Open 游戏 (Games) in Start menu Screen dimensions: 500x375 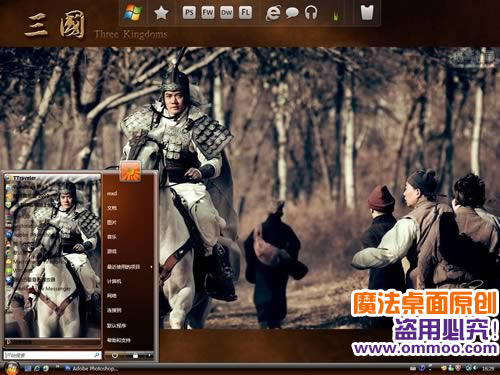(112, 251)
